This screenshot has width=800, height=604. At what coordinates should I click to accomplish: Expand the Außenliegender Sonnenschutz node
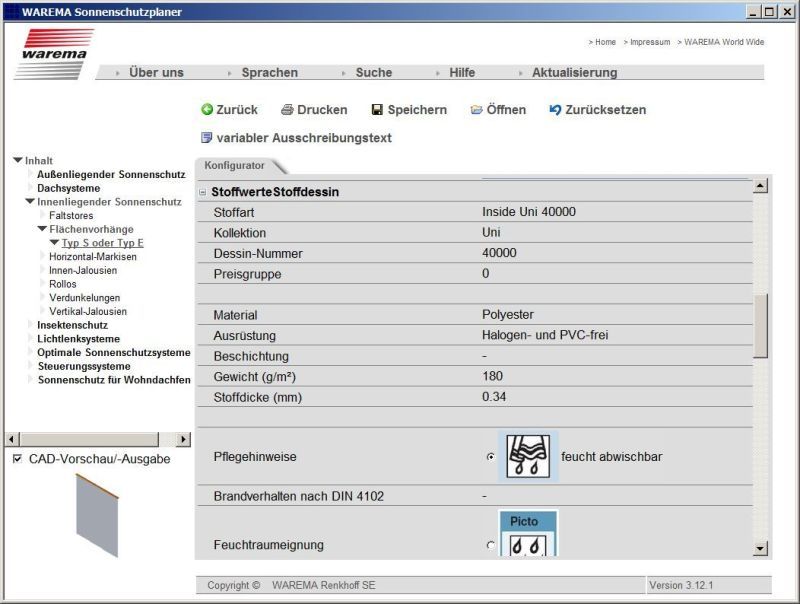click(x=31, y=174)
